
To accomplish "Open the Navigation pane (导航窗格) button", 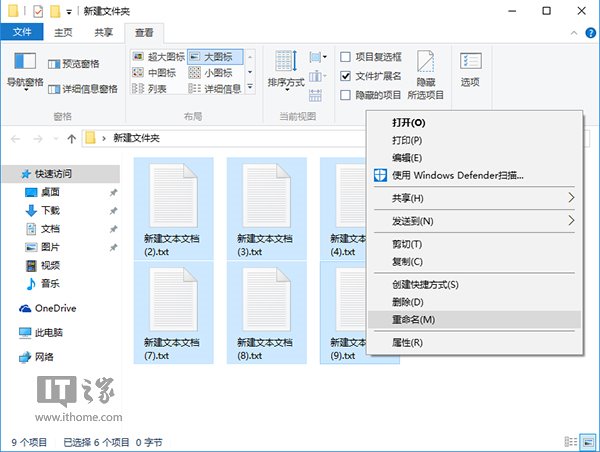I will (x=25, y=70).
